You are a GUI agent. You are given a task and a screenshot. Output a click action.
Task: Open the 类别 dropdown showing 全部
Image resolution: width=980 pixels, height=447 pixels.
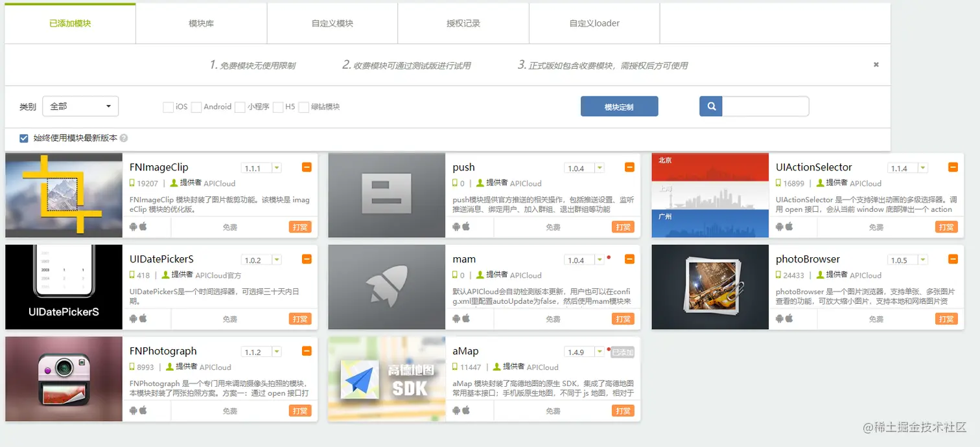click(80, 106)
